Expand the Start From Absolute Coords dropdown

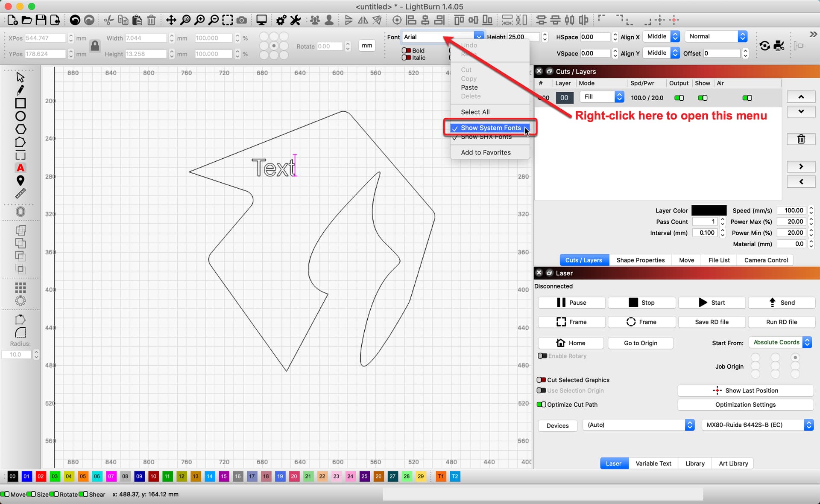(780, 342)
